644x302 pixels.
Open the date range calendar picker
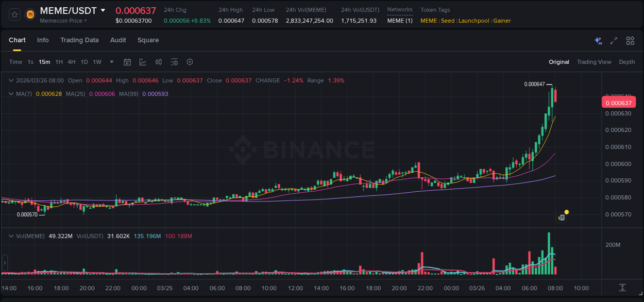tap(127, 62)
